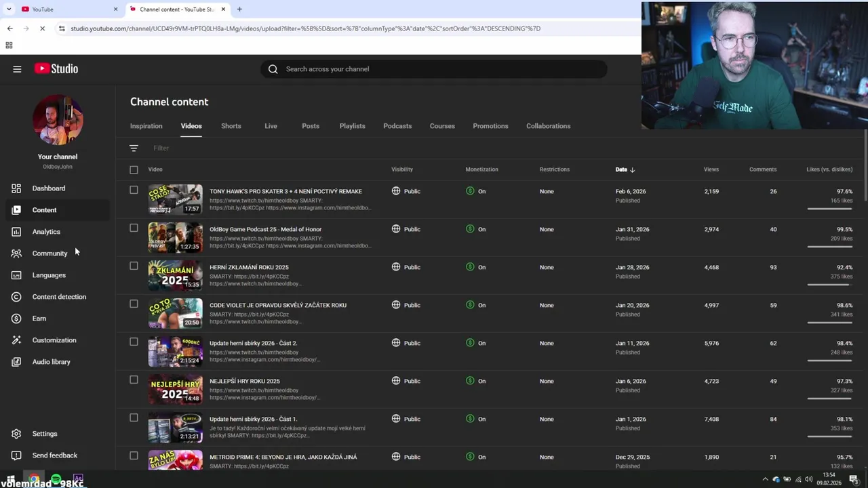This screenshot has width=868, height=488.
Task: Switch to the Podcasts tab
Action: (397, 126)
